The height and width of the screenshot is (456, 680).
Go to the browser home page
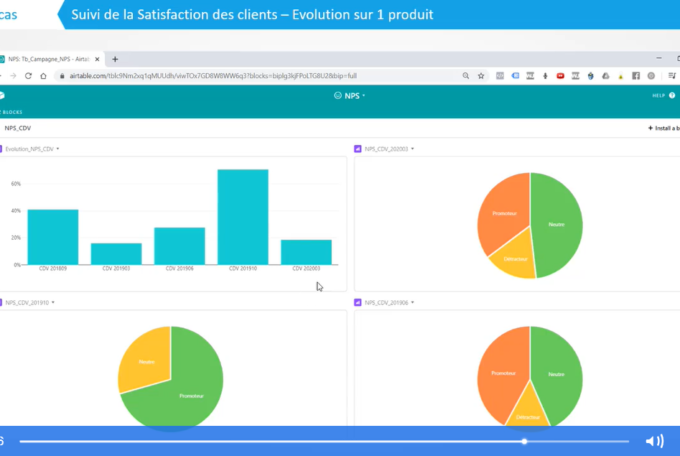click(43, 76)
